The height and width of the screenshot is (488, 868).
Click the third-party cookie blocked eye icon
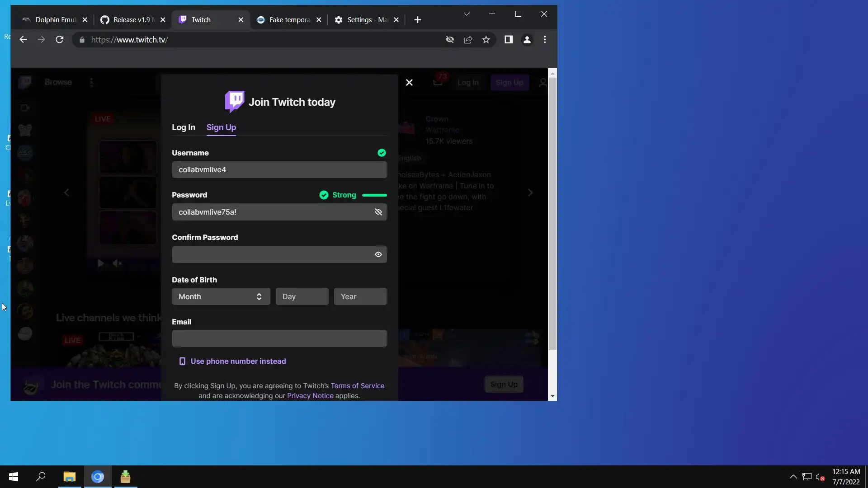(x=450, y=40)
